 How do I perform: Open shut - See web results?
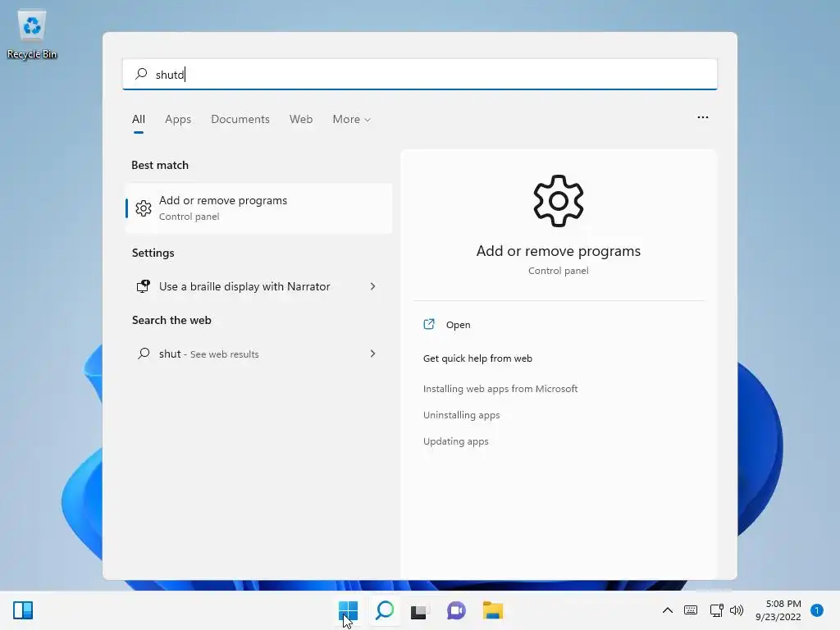258,354
